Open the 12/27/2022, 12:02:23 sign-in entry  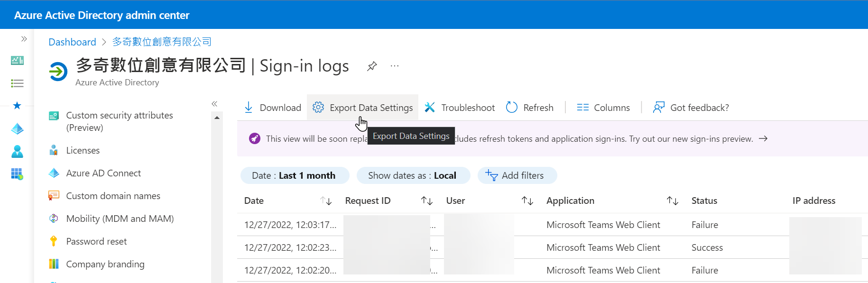(x=553, y=247)
